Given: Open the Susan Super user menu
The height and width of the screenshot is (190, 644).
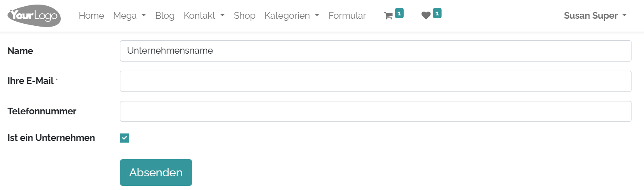Looking at the screenshot, I should pos(595,16).
